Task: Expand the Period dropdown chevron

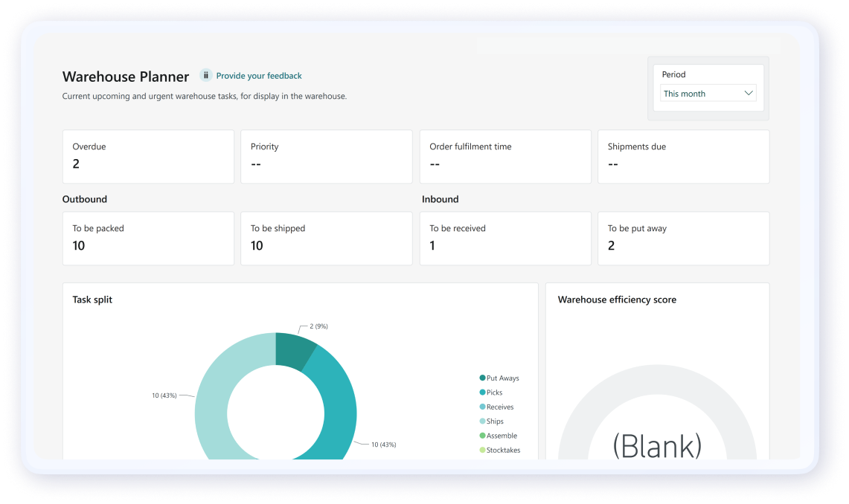Action: click(749, 94)
